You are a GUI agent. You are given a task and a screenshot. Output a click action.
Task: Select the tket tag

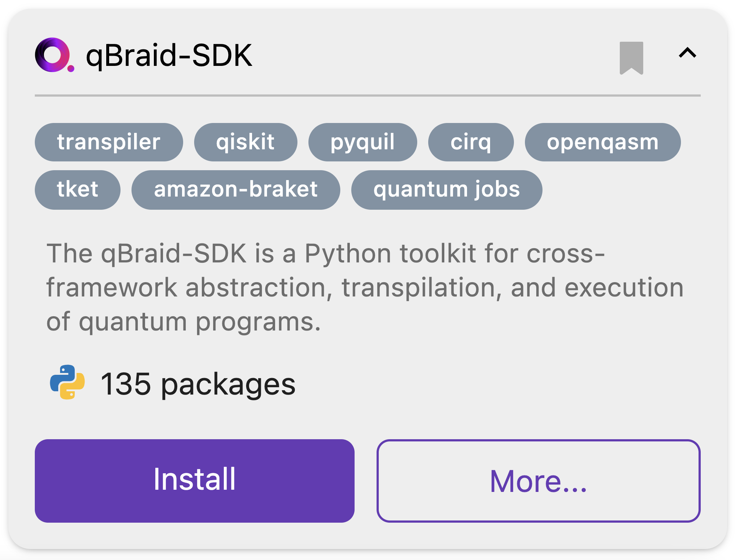click(x=78, y=189)
